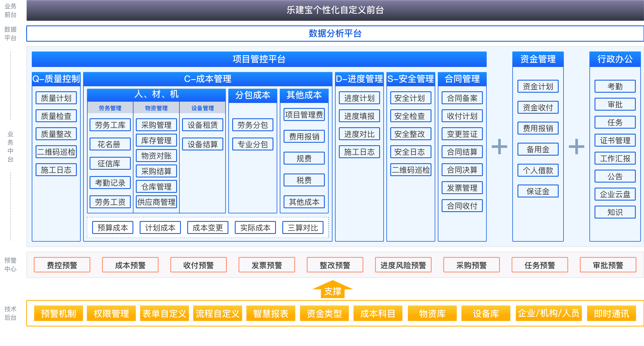Click the 证书管理 box
This screenshot has width=644, height=346.
tap(615, 140)
